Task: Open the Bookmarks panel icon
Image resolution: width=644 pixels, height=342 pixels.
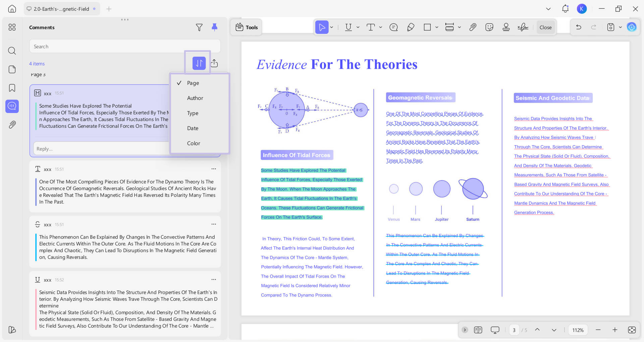Action: 12,88
